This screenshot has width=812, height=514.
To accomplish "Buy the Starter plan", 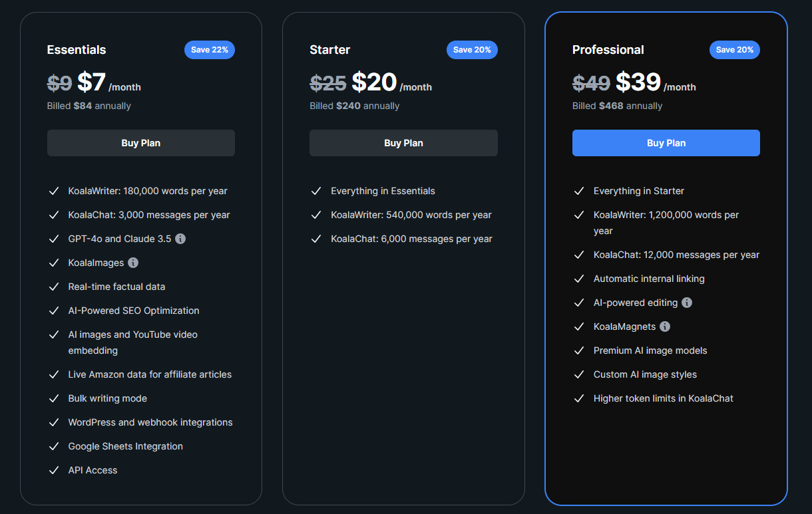I will pos(403,143).
